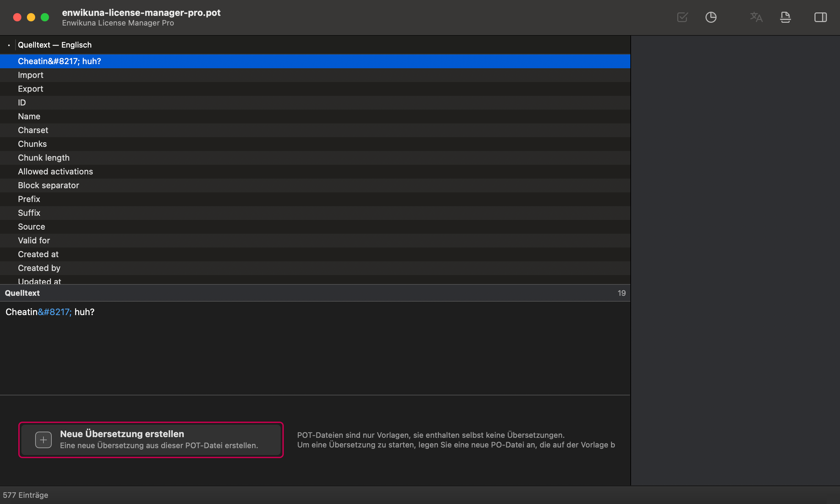Click the validate translations checkmark toolbar icon

coord(682,17)
